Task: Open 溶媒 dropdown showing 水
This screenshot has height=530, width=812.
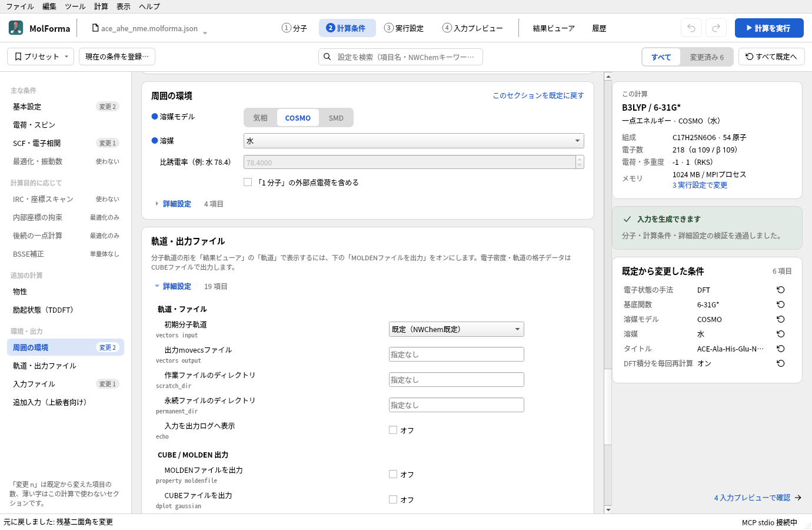Action: 414,141
